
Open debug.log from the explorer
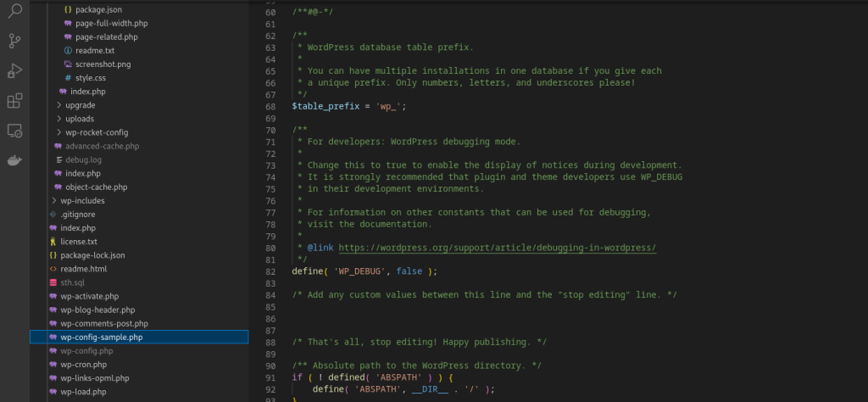83,159
